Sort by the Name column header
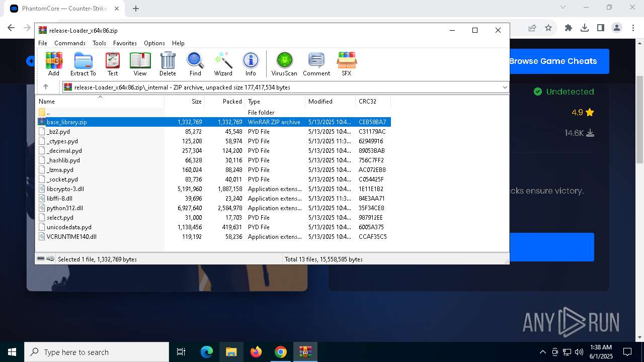 pyautogui.click(x=100, y=102)
